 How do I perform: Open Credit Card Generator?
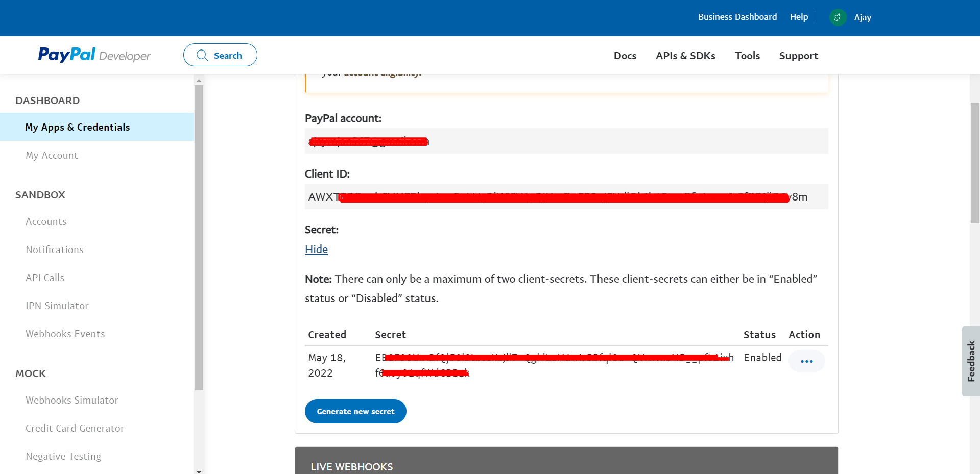tap(75, 428)
